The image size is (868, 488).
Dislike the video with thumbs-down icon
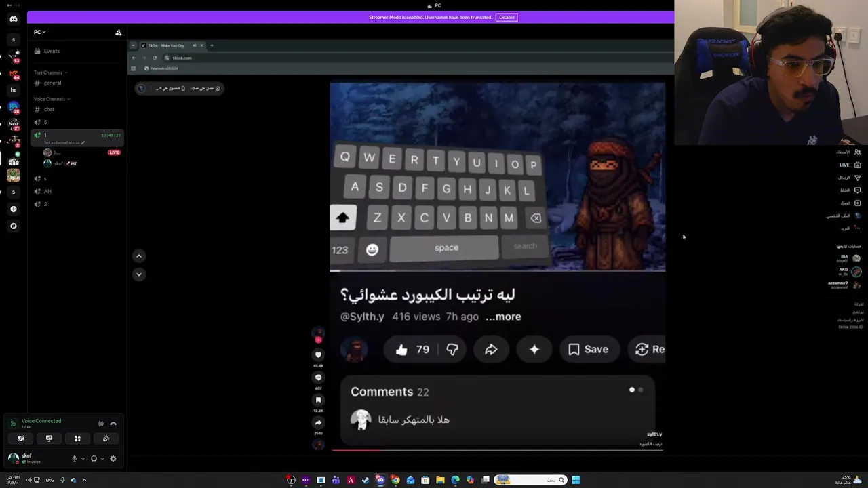click(452, 350)
